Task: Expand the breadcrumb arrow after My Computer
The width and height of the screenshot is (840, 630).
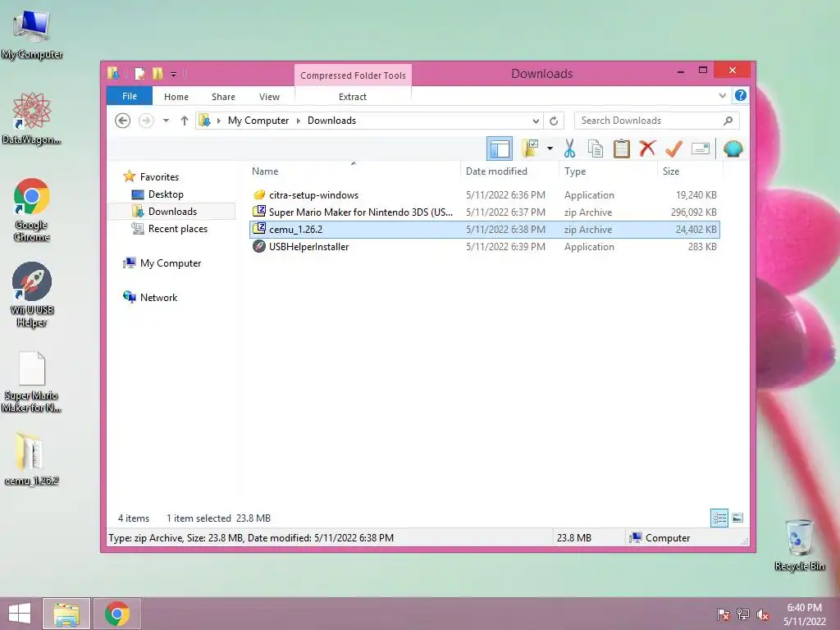Action: click(x=299, y=121)
